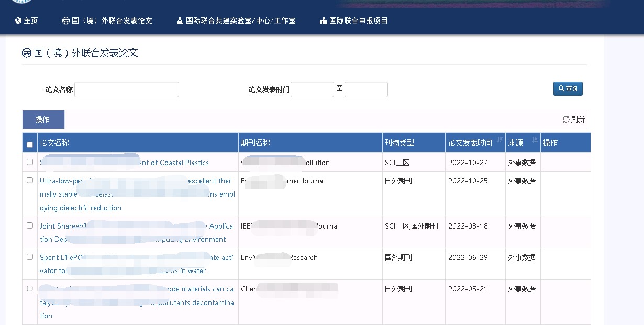Sort by 来源 column using the sort icon

pyautogui.click(x=535, y=139)
